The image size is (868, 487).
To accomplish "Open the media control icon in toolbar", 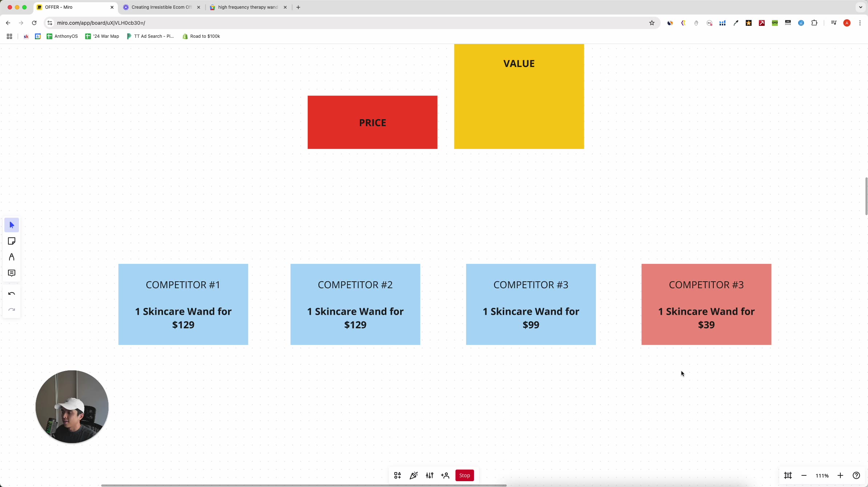I will 834,23.
